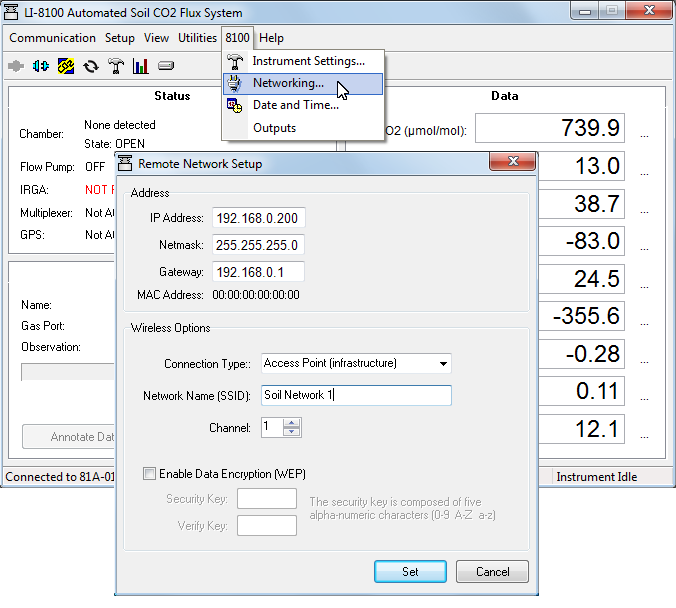This screenshot has height=608, width=676.
Task: Close the Remote Network Setup dialog
Action: pyautogui.click(x=513, y=162)
